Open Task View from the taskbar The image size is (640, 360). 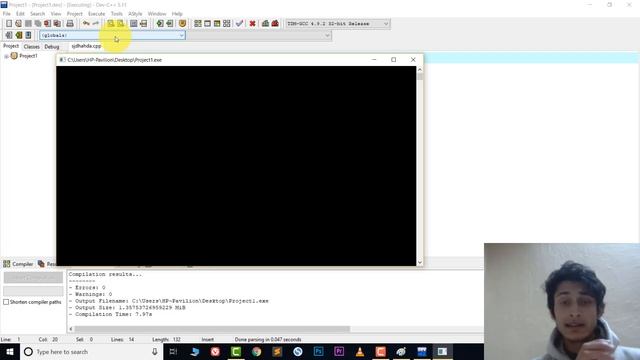point(173,351)
